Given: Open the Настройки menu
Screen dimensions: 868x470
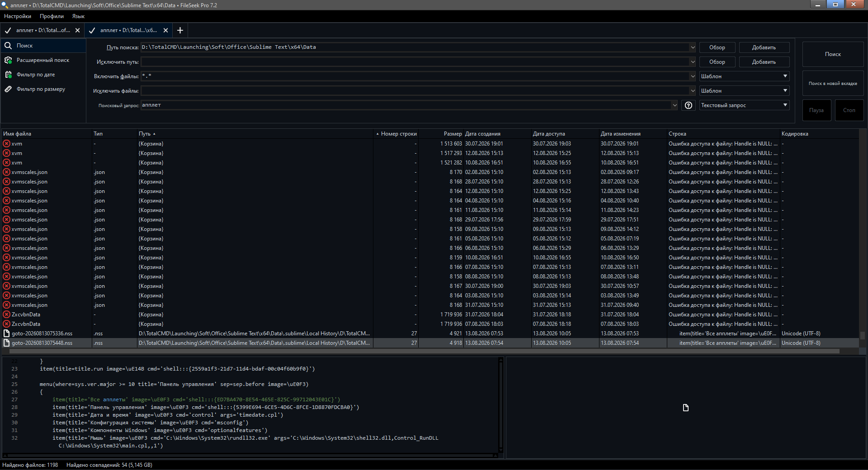Looking at the screenshot, I should tap(18, 16).
